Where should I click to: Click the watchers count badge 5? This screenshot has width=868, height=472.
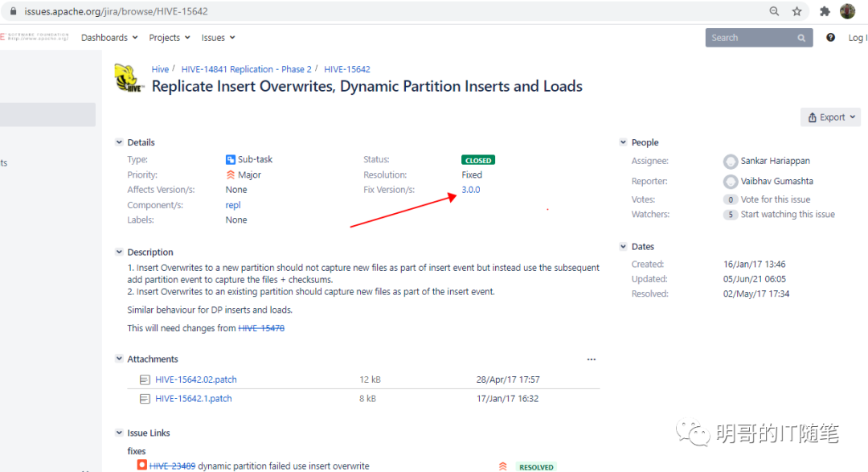(730, 215)
